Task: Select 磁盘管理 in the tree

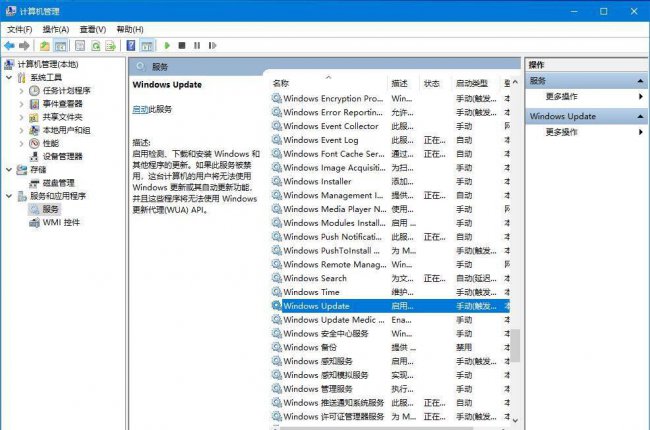Action: pos(58,183)
